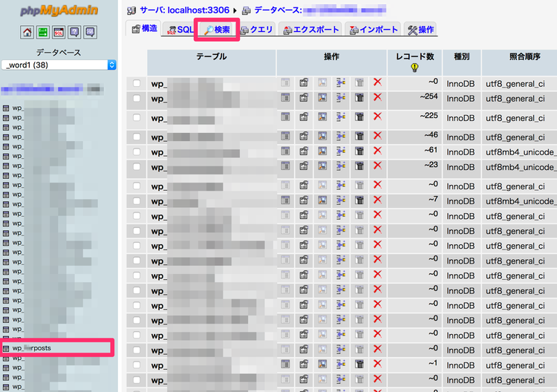Viewport: 557px width, 392px height.
Task: Open structure icon for ~46 records row
Action: (304, 136)
